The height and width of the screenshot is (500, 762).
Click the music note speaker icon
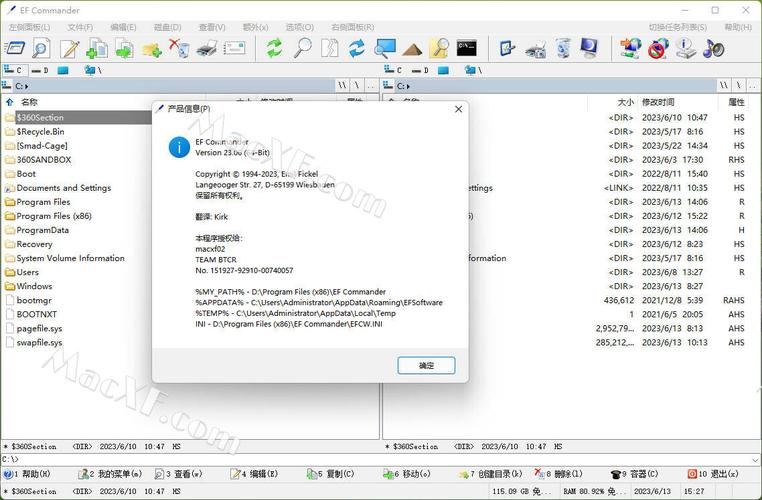(x=713, y=49)
